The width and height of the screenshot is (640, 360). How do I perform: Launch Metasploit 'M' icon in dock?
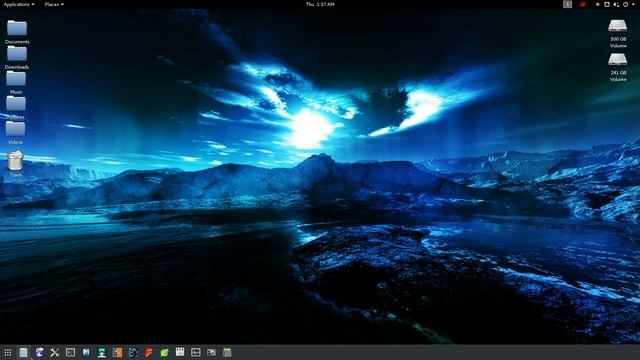[x=86, y=352]
